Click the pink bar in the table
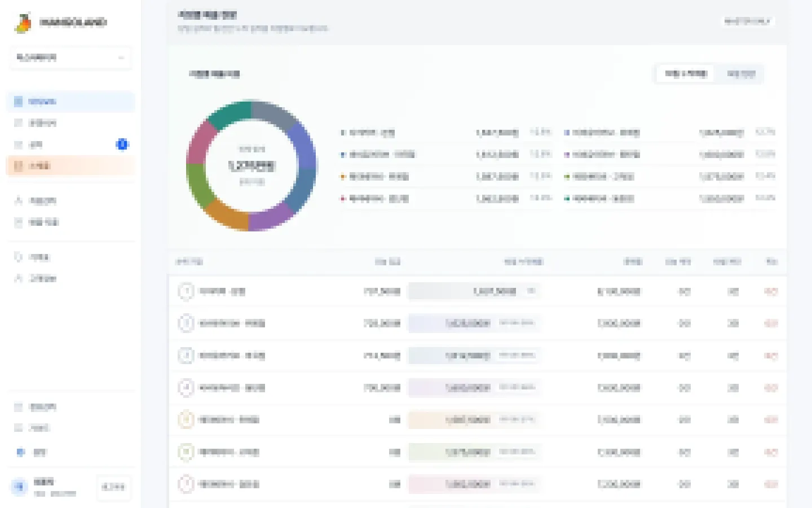 click(x=475, y=484)
